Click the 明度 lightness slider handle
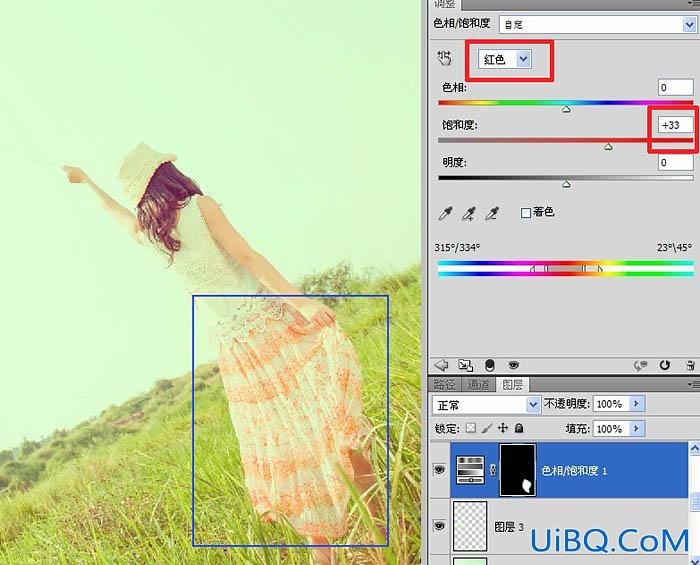The image size is (700, 565). pos(566,184)
